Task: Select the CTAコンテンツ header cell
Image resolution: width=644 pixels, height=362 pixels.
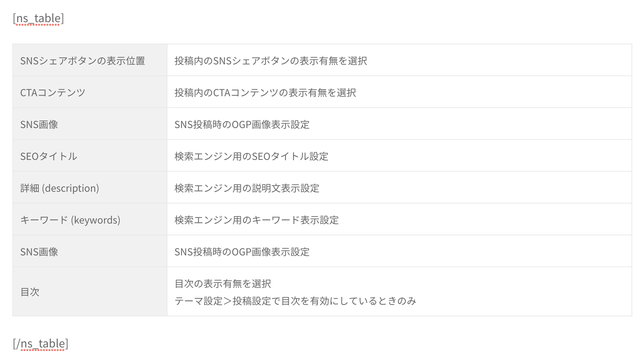Action: click(x=53, y=93)
